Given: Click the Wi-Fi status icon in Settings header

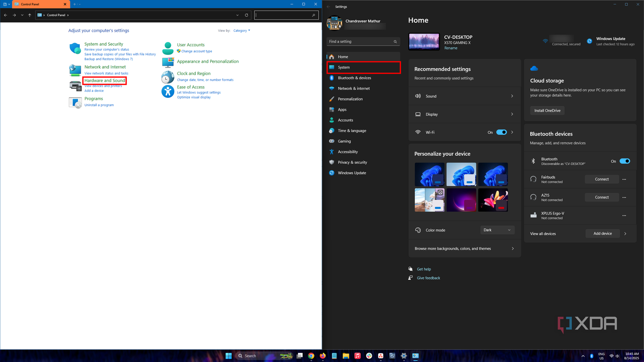Looking at the screenshot, I should 545,41.
